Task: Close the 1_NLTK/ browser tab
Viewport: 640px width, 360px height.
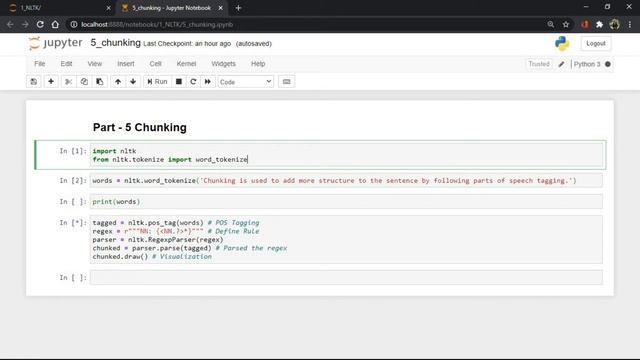Action: pos(108,8)
